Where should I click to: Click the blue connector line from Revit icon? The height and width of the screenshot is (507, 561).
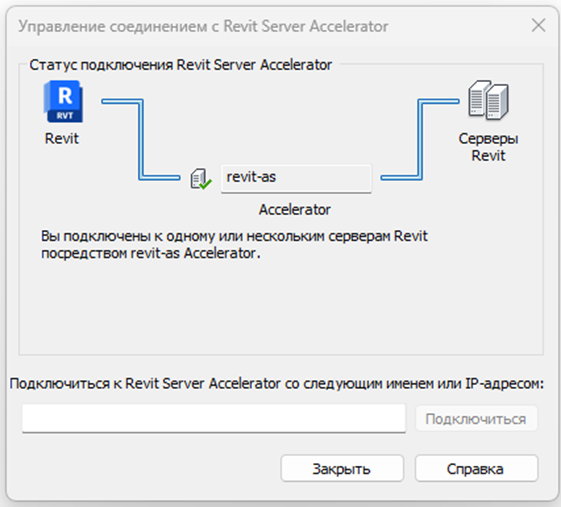tap(141, 140)
